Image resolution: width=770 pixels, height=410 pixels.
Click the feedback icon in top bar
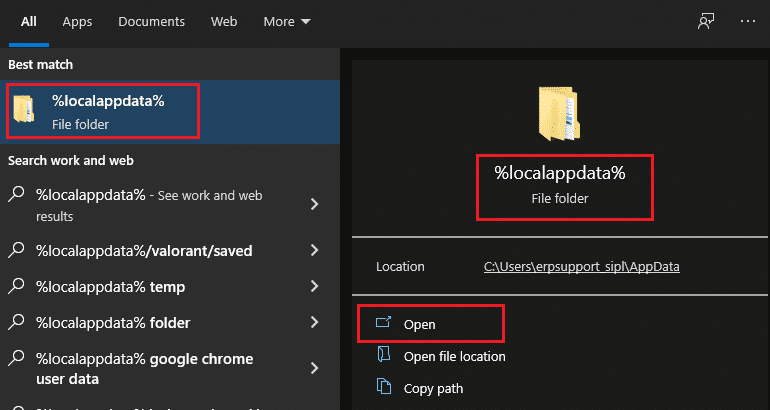[x=706, y=22]
